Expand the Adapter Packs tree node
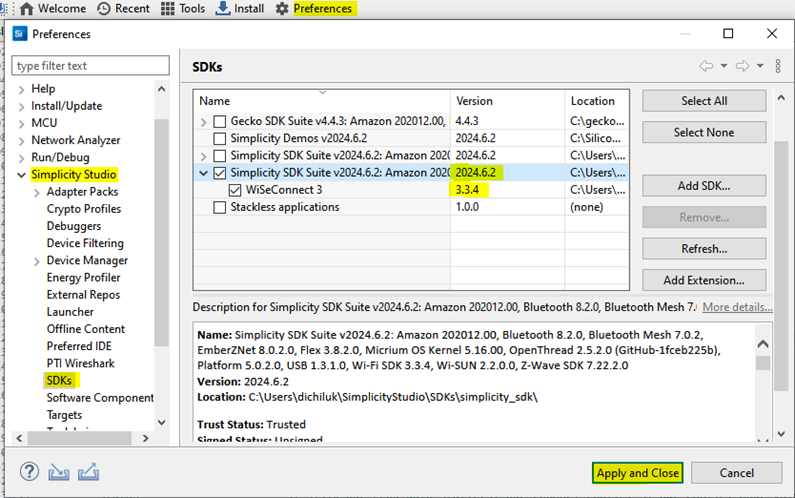The width and height of the screenshot is (795, 498). pyautogui.click(x=37, y=193)
